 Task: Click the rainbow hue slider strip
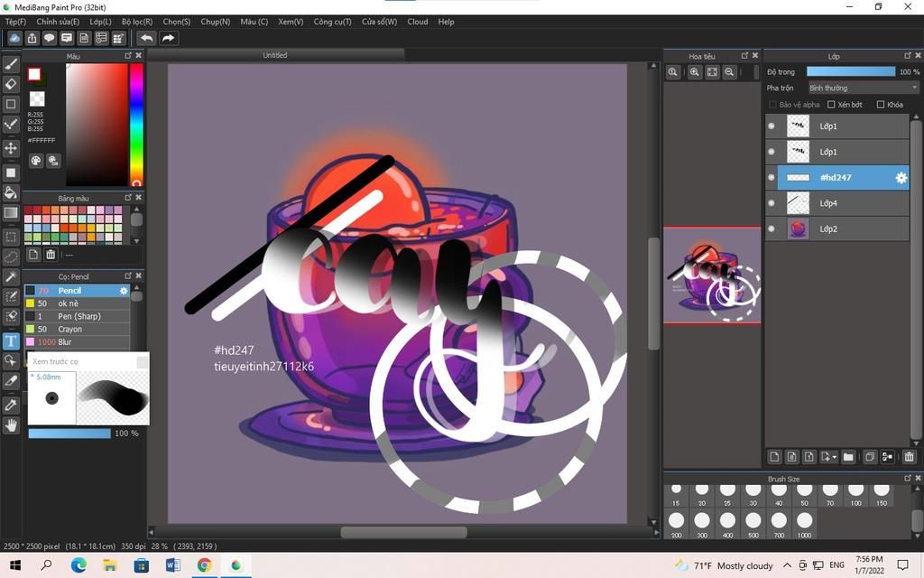[136, 125]
